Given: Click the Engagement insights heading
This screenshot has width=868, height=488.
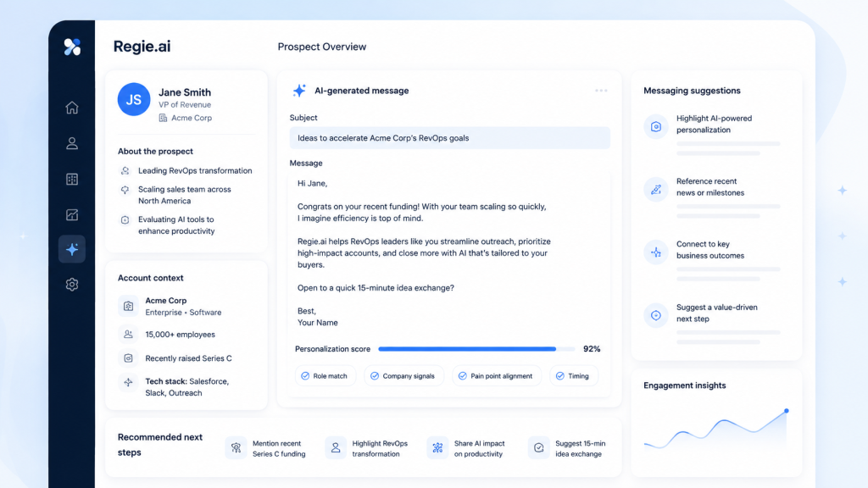Looking at the screenshot, I should pyautogui.click(x=685, y=385).
